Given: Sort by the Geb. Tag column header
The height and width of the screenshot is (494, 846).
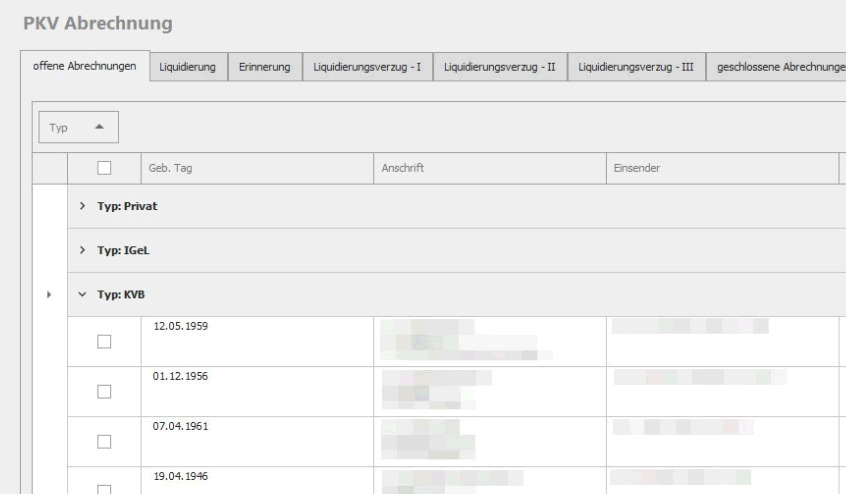Looking at the screenshot, I should [x=255, y=169].
